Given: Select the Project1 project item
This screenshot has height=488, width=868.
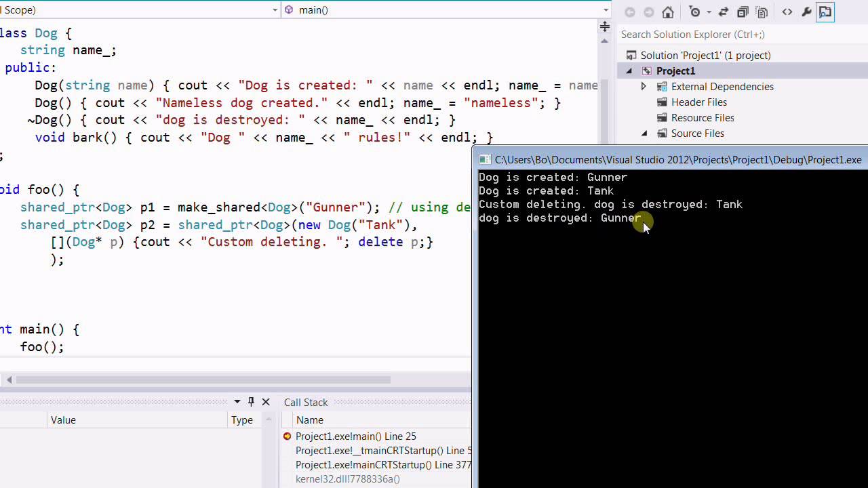Looking at the screenshot, I should [x=675, y=71].
